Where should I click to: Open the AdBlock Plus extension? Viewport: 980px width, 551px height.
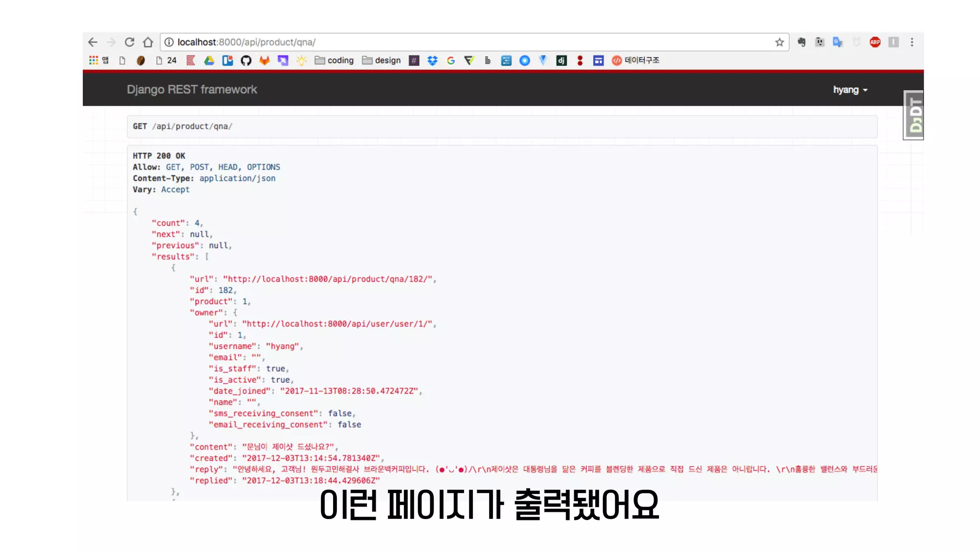875,42
